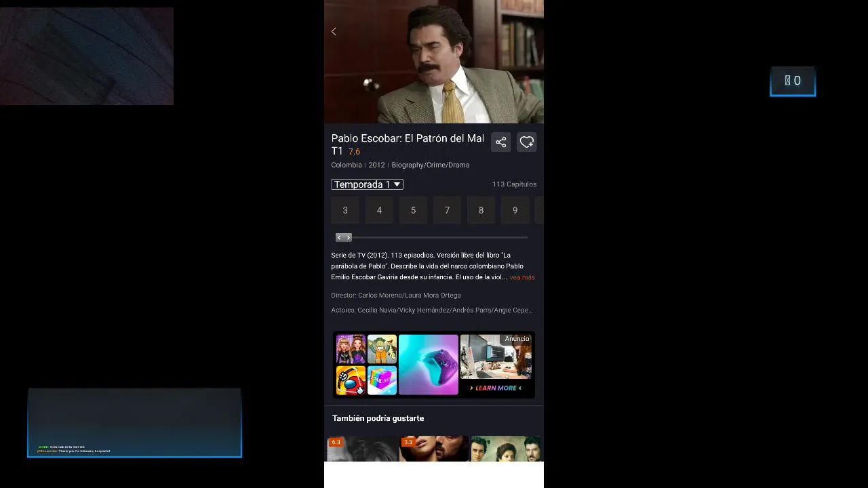Click the 7.6 rating score

(354, 152)
